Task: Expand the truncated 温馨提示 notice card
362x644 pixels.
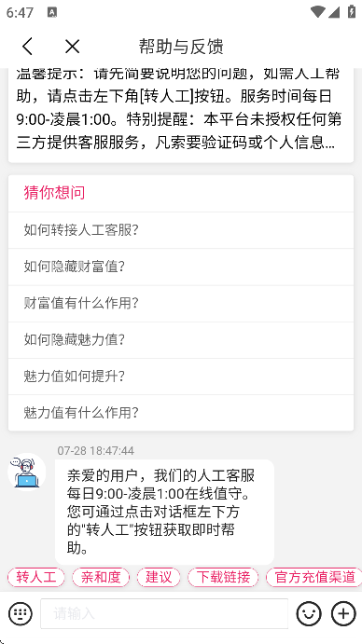Action: pos(181,116)
